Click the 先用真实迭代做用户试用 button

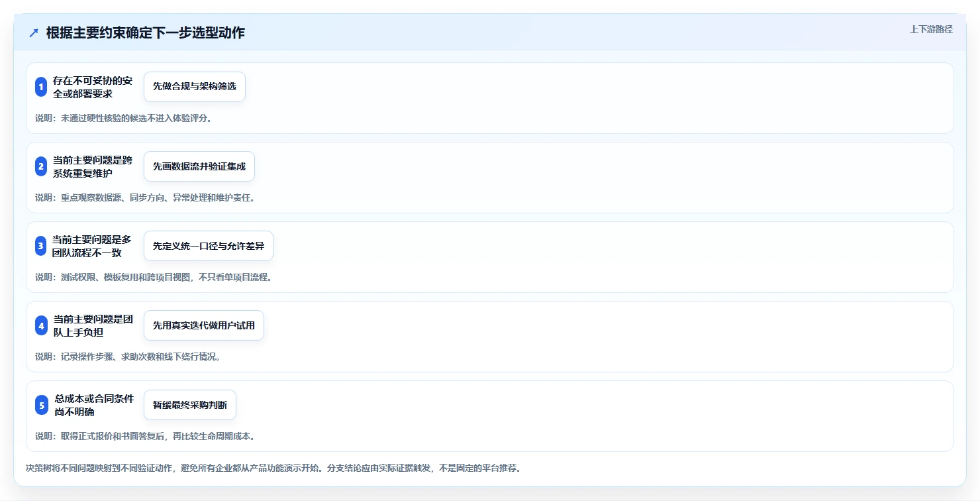coord(204,325)
